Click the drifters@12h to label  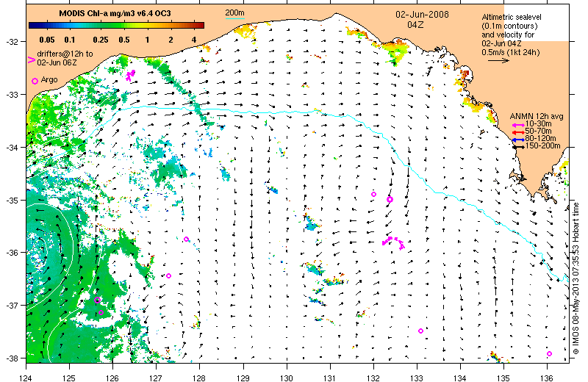click(65, 54)
